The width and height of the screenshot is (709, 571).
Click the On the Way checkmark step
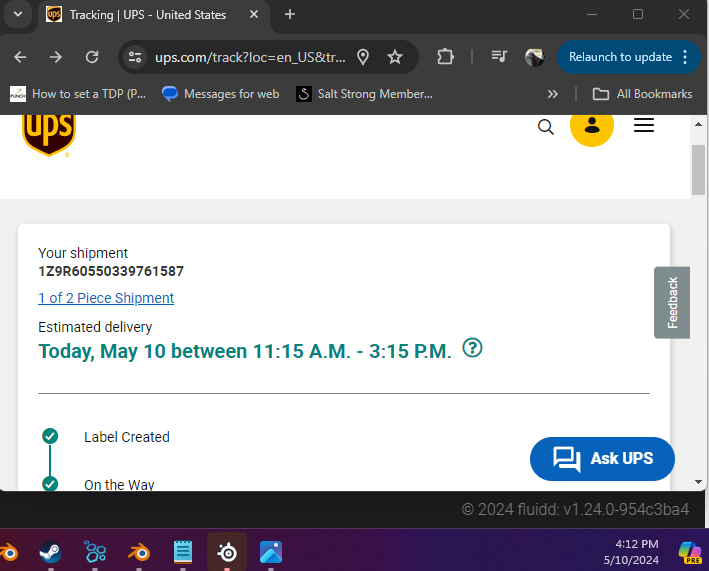(x=50, y=483)
